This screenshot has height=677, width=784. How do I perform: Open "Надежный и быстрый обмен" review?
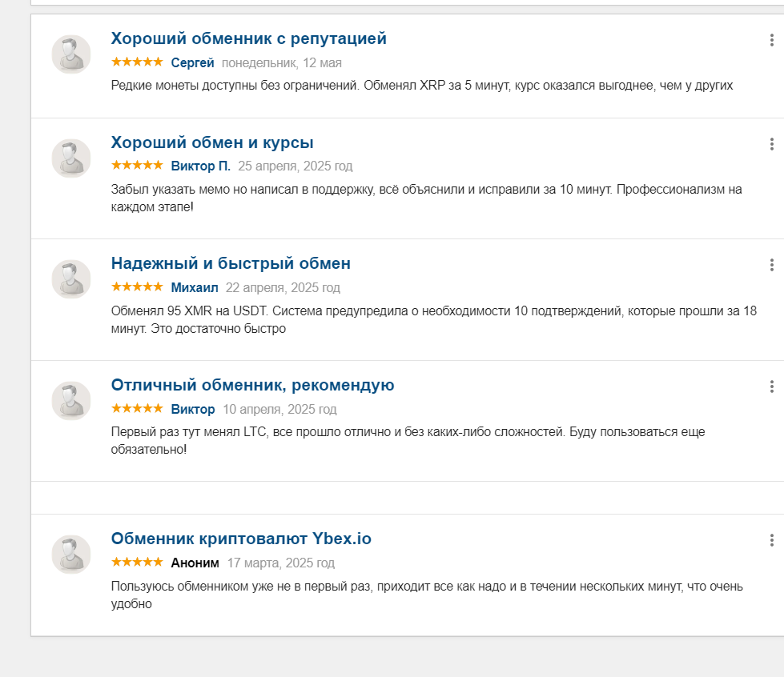click(x=231, y=263)
